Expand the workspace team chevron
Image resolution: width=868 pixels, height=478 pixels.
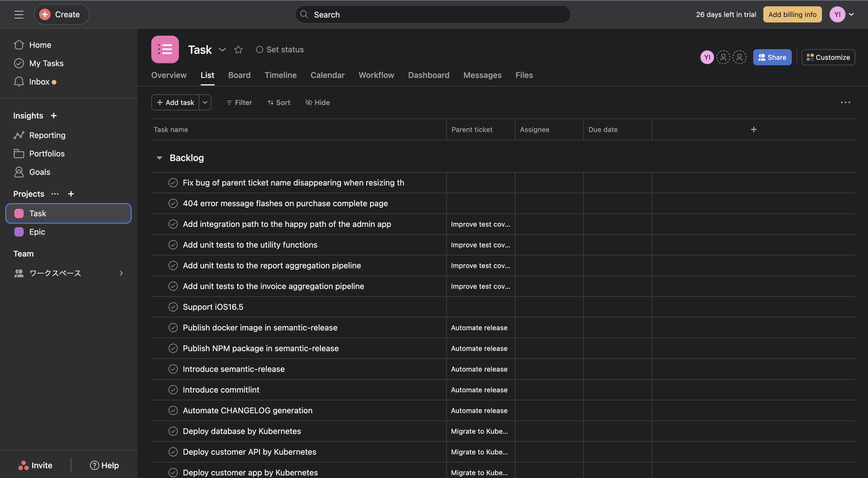[x=121, y=273]
